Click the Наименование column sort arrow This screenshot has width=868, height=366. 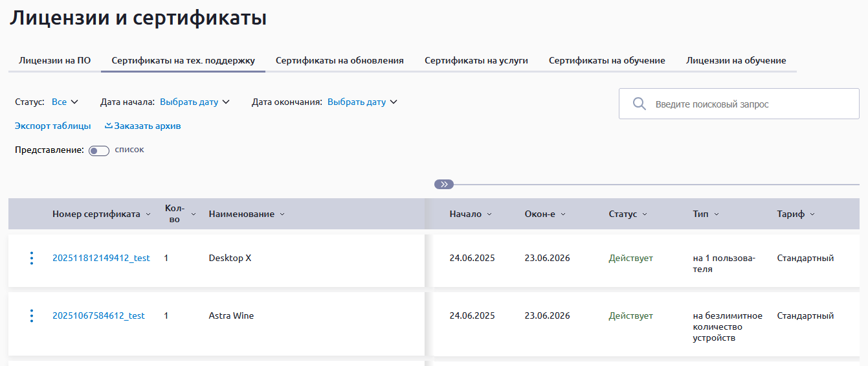(x=282, y=214)
